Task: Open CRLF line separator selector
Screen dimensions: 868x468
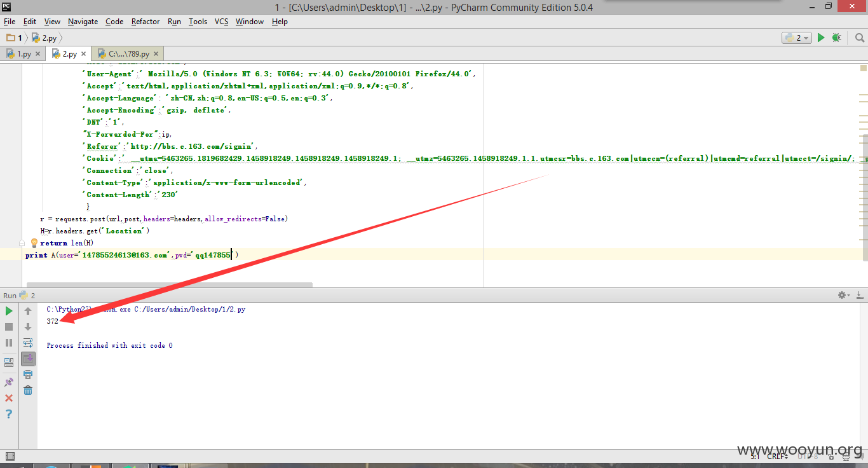Action: (x=778, y=456)
